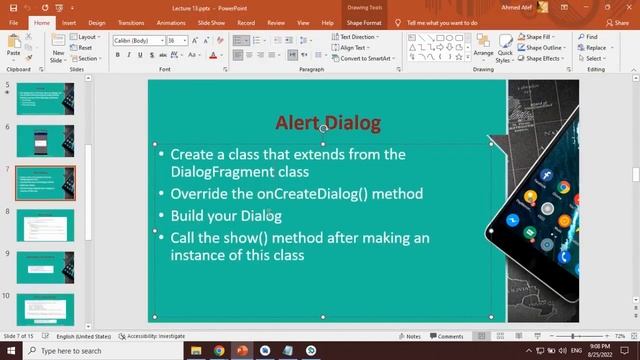Open Line Spacing options
The image size is (640, 360).
click(305, 40)
